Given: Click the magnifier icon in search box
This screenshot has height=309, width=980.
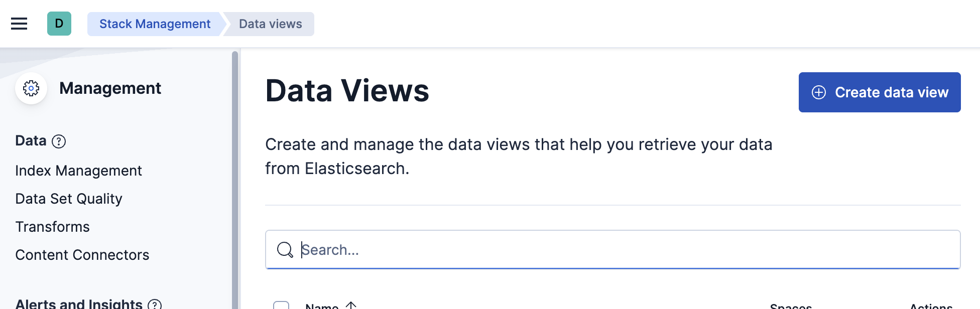Looking at the screenshot, I should 285,250.
